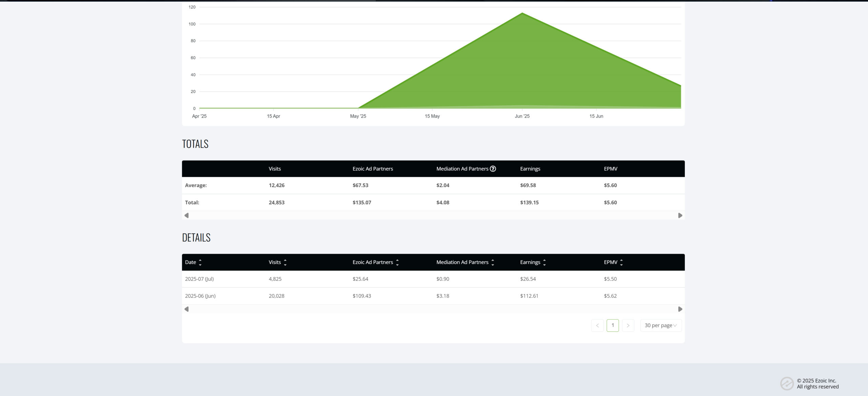Image resolution: width=868 pixels, height=396 pixels.
Task: Click the 24,853 total visits value
Action: click(x=277, y=203)
